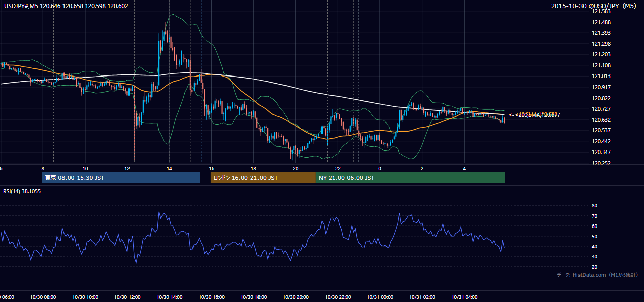
Task: Click the 10/31 04:00 date axis label
Action: (x=464, y=297)
